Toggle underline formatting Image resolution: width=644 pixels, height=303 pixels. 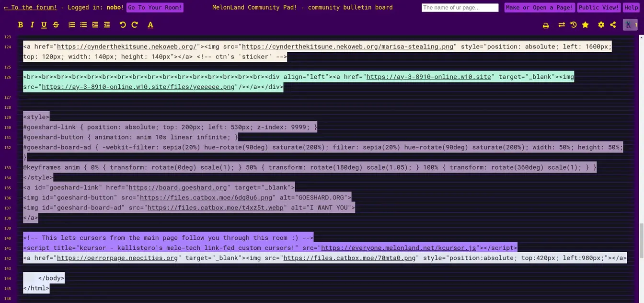pos(44,25)
